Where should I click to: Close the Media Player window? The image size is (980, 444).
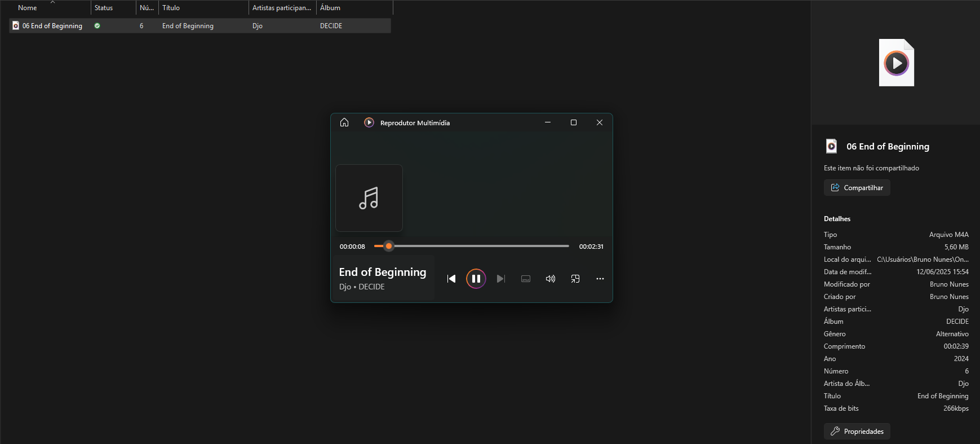[600, 122]
